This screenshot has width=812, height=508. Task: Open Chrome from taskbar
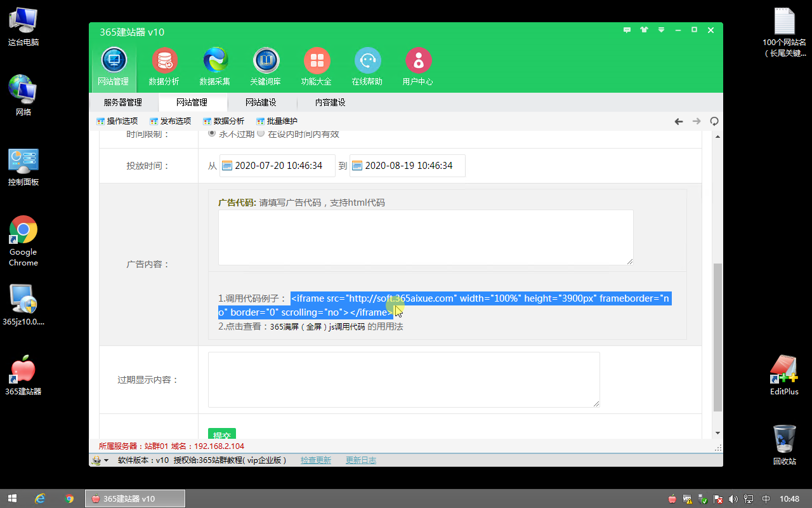click(70, 498)
